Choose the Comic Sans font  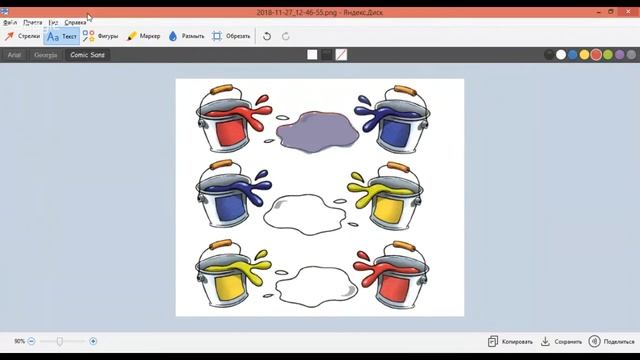pos(87,55)
